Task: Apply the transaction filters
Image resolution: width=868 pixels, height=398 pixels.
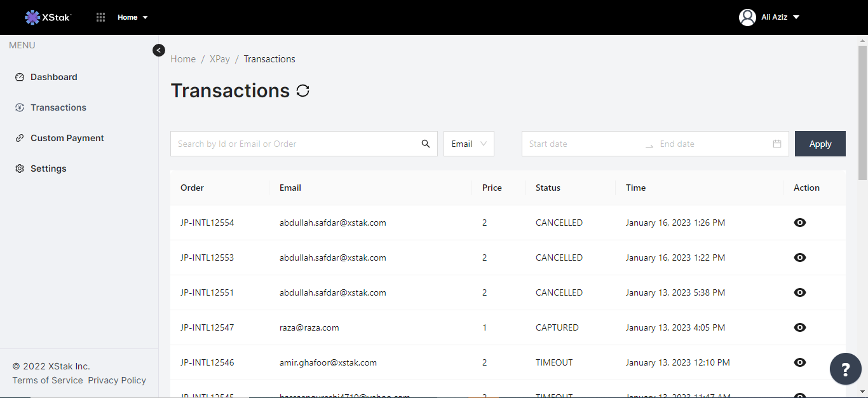Action: tap(820, 144)
